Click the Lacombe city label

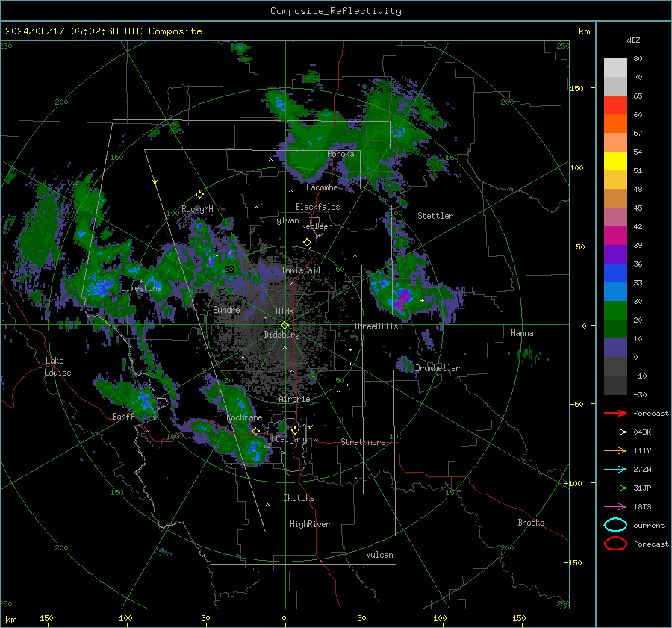[x=322, y=187]
